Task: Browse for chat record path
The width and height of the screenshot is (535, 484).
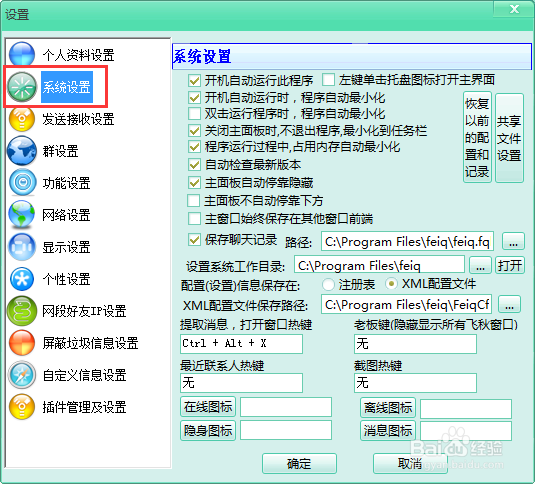Action: pos(513,241)
